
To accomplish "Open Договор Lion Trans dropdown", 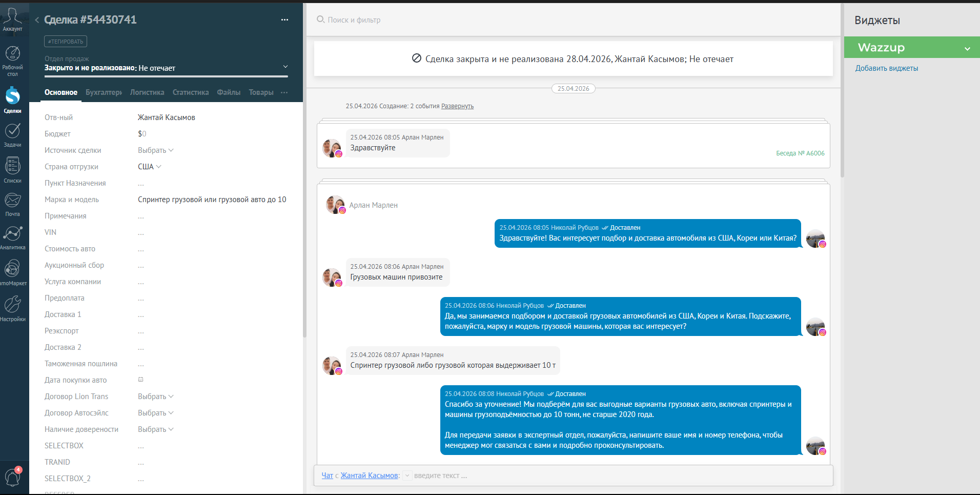I will click(155, 397).
